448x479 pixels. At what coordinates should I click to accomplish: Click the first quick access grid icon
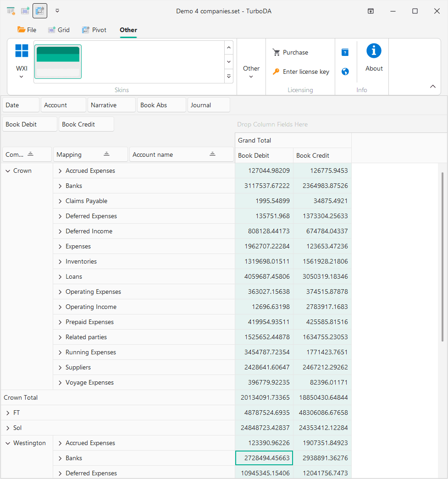[x=11, y=11]
